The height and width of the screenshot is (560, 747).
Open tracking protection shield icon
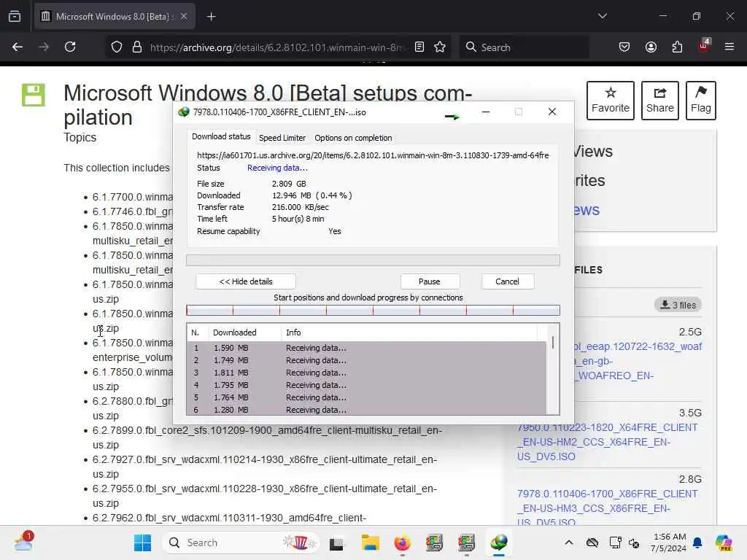(117, 47)
